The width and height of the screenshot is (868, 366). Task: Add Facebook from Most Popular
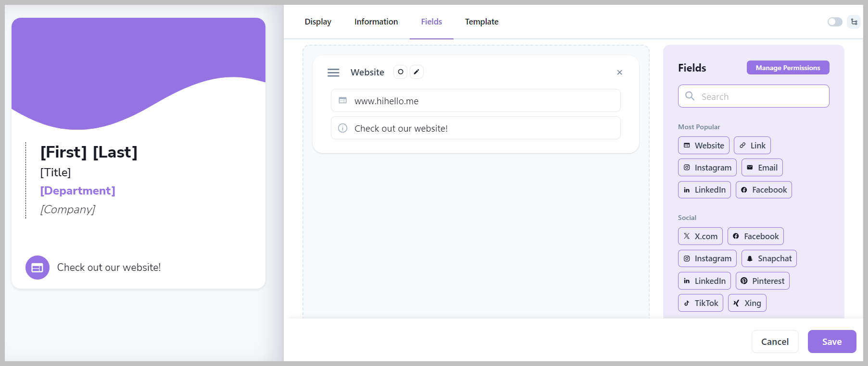[x=764, y=190]
